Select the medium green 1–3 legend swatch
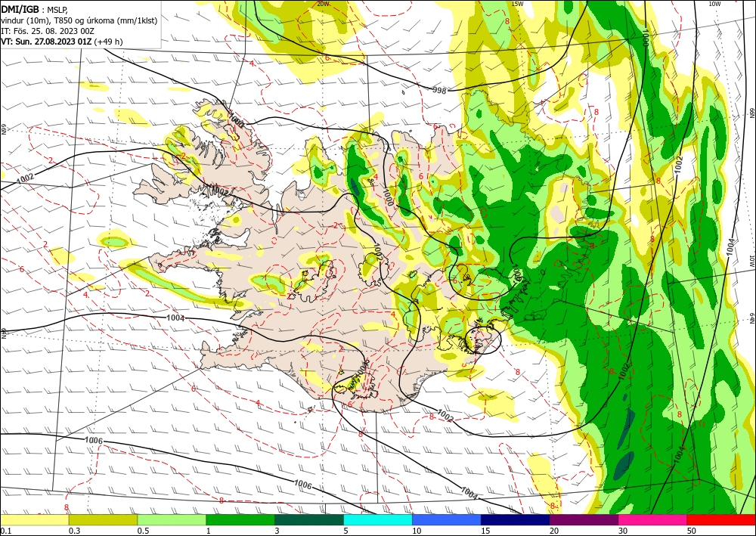This screenshot has height=536, width=756. coord(240,519)
